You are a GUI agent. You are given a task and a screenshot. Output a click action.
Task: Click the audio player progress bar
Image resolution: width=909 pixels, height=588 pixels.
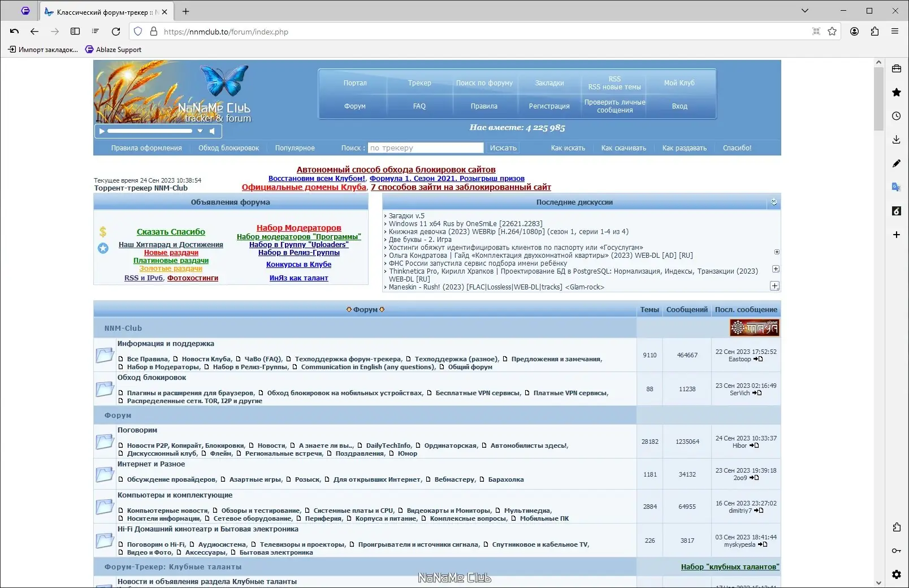click(150, 131)
